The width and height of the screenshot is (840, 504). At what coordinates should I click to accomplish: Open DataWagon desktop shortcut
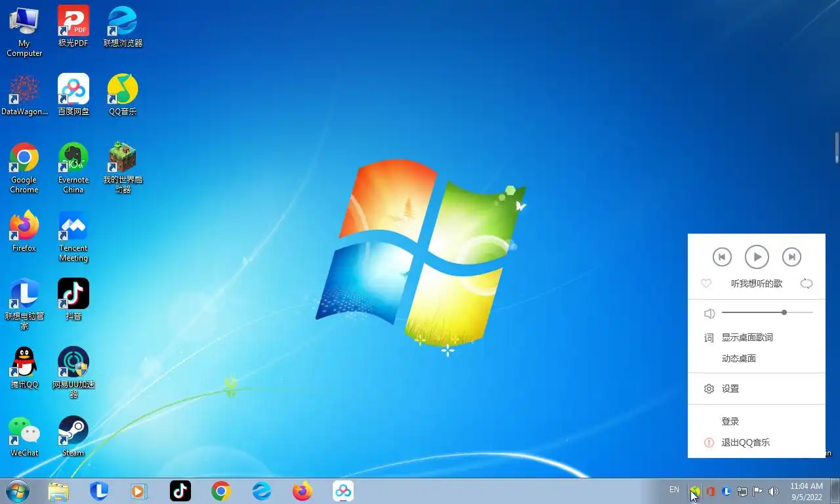pyautogui.click(x=24, y=96)
